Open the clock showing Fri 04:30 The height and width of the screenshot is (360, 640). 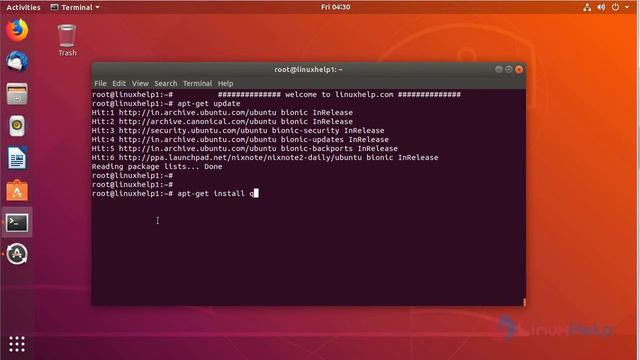tap(336, 7)
